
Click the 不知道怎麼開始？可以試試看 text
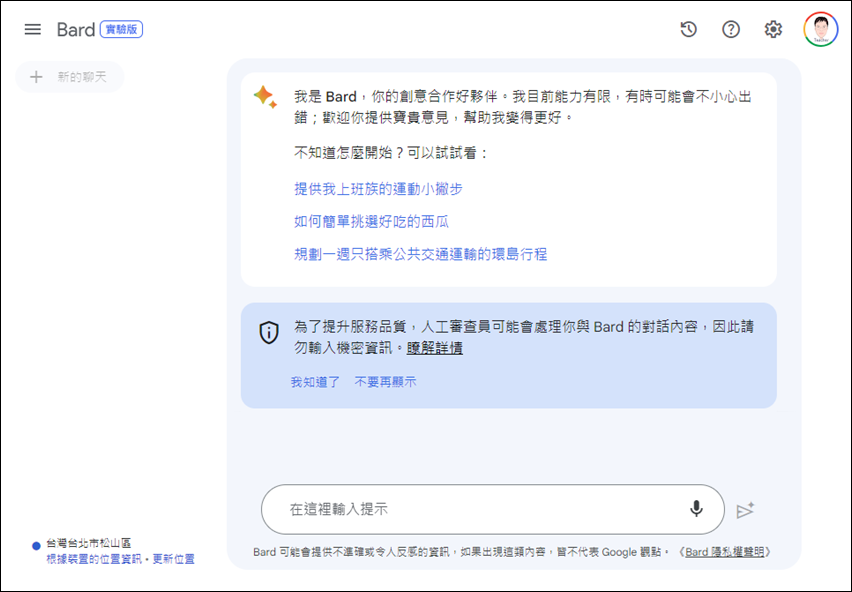point(391,153)
